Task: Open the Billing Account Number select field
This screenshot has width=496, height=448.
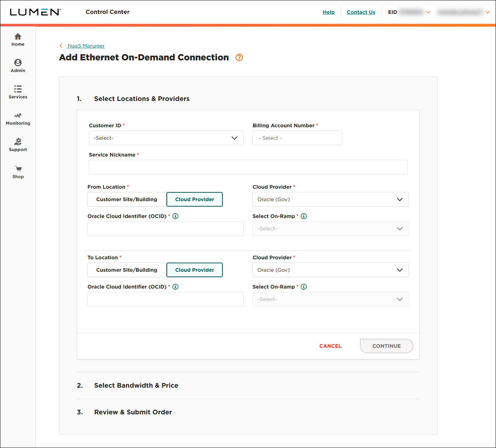Action: pos(297,138)
